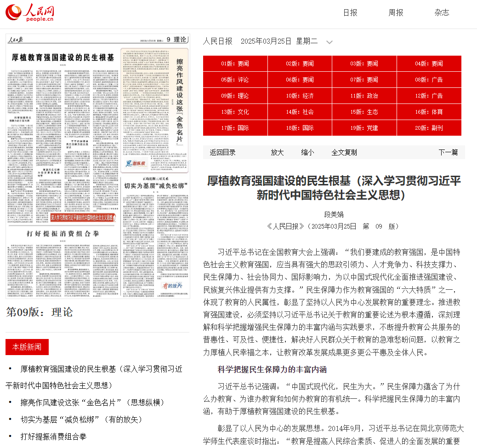This screenshot has width=477, height=448.
Task: Click 切实为基层减负松绑 article in thumbnail
Action: pos(155,186)
